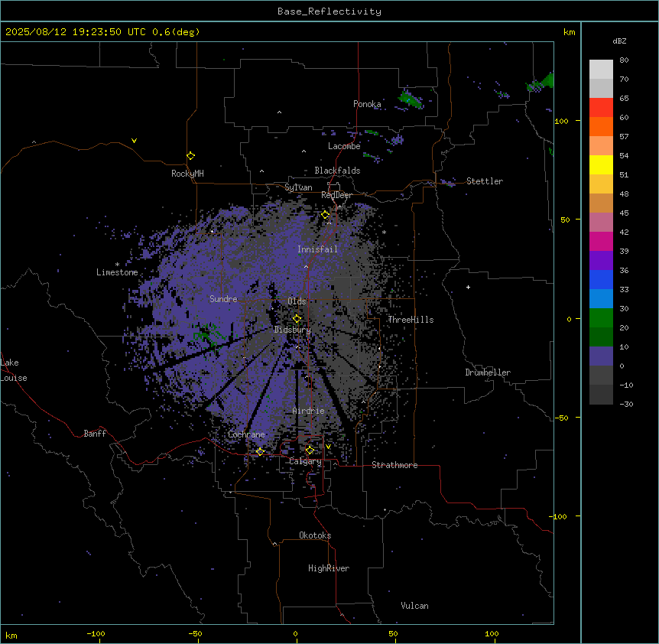Click the Banff town label
659x644 pixels.
coord(95,434)
